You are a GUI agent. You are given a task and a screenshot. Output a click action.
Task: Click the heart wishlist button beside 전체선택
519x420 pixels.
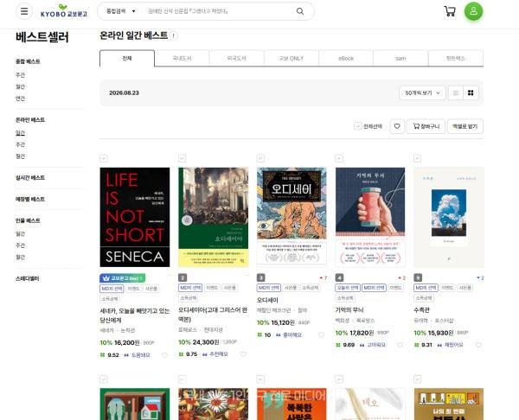pos(397,126)
